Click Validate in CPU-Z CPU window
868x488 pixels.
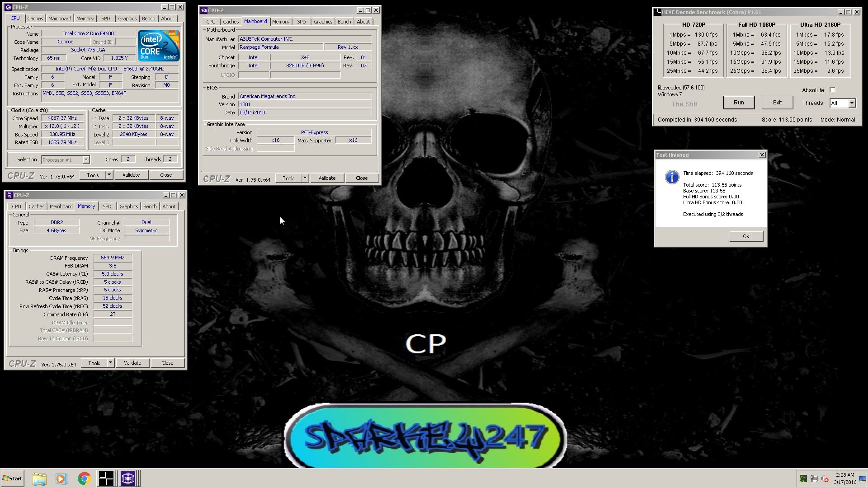click(131, 175)
